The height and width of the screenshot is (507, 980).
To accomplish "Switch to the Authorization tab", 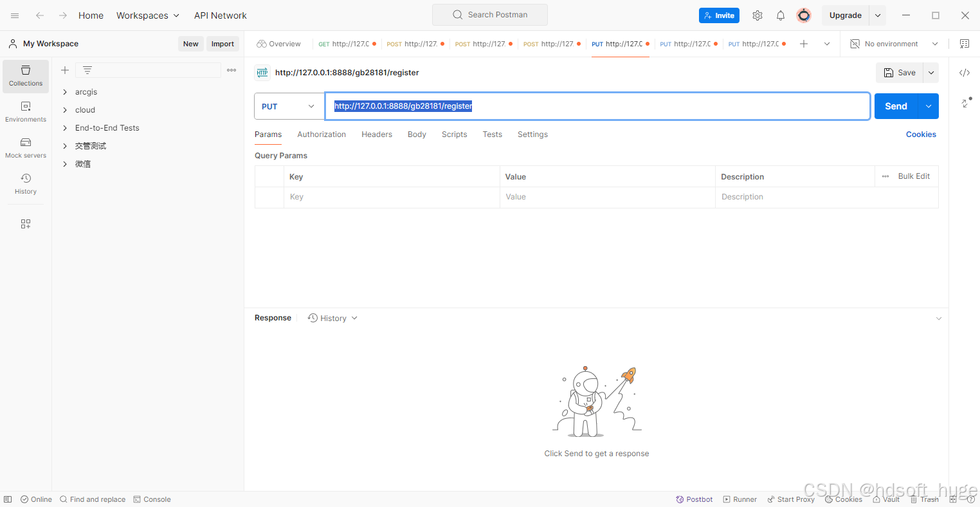I will point(322,134).
